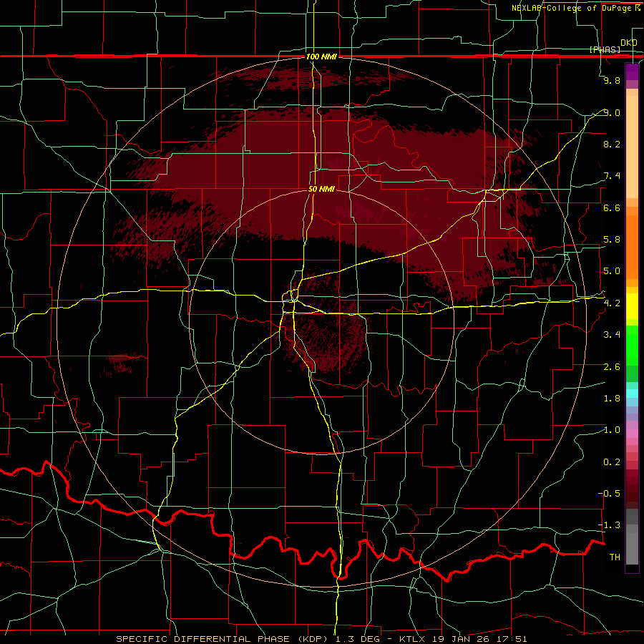This screenshot has height=644, width=644.
Task: Click the 4.2 value on the color scale
Action: pyautogui.click(x=612, y=303)
